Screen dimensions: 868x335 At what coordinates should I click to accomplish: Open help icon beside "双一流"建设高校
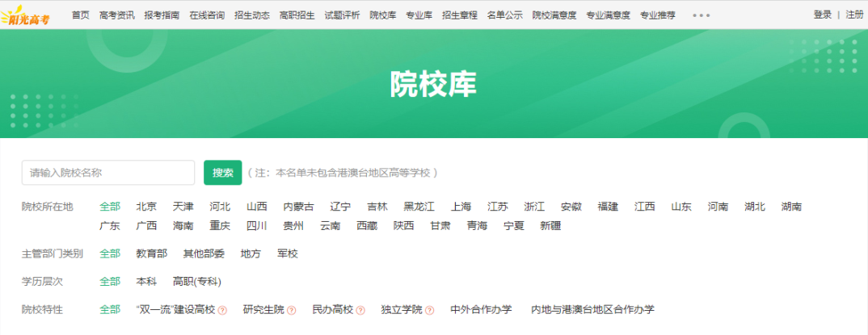point(222,310)
